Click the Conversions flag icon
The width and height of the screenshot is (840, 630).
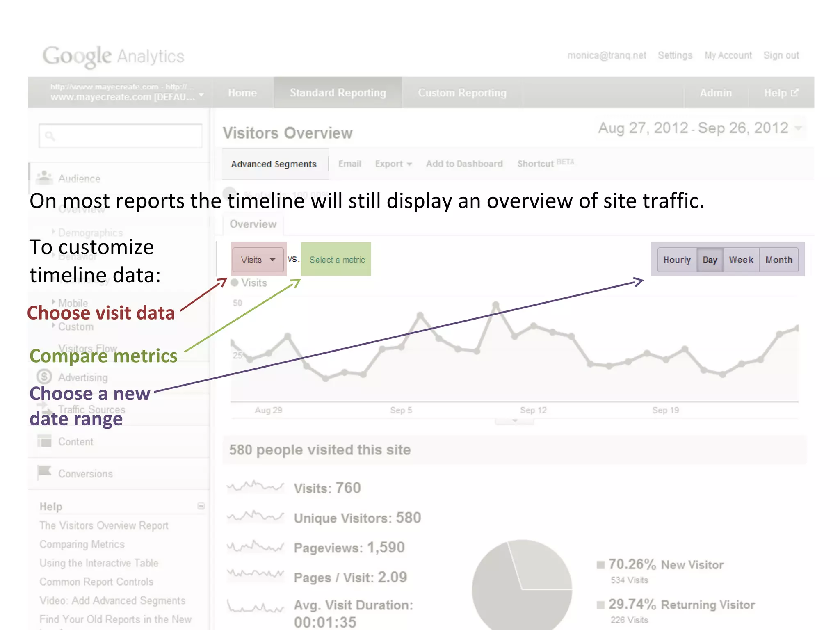44,472
